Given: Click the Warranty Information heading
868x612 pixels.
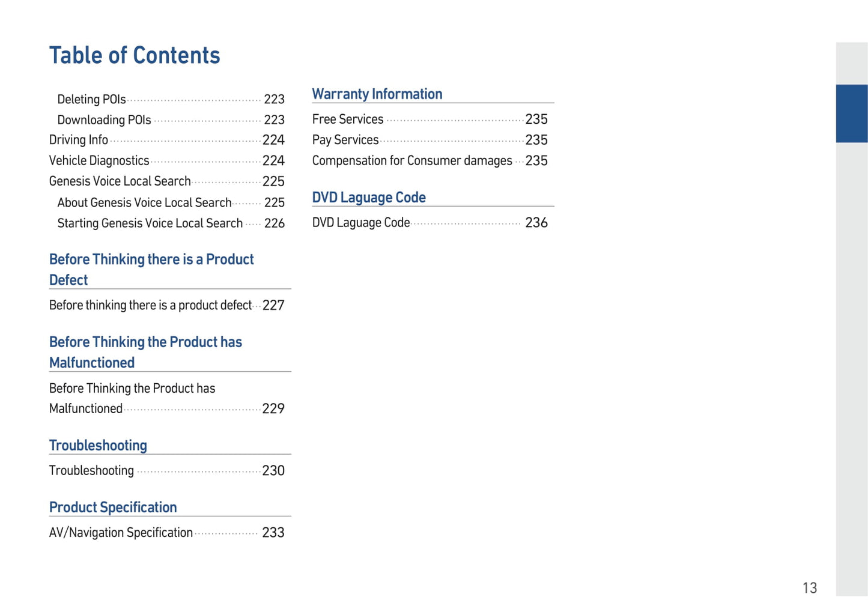Looking at the screenshot, I should pyautogui.click(x=377, y=94).
